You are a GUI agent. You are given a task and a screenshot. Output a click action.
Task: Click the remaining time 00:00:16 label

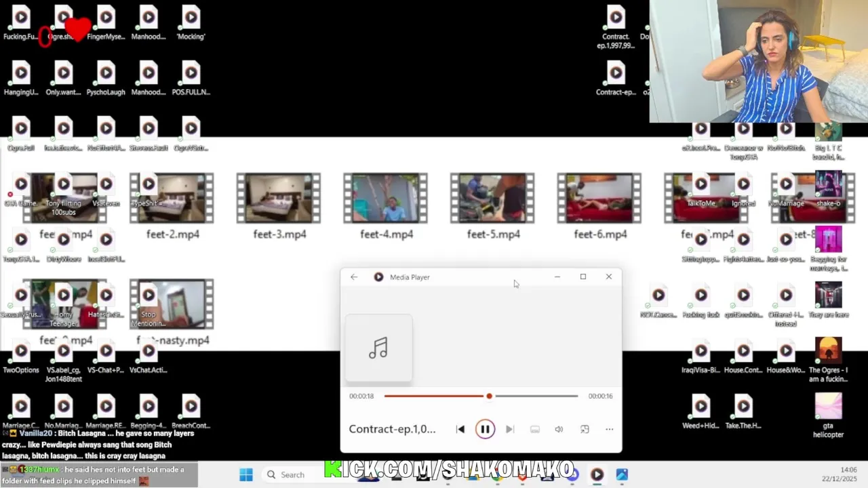pyautogui.click(x=600, y=396)
